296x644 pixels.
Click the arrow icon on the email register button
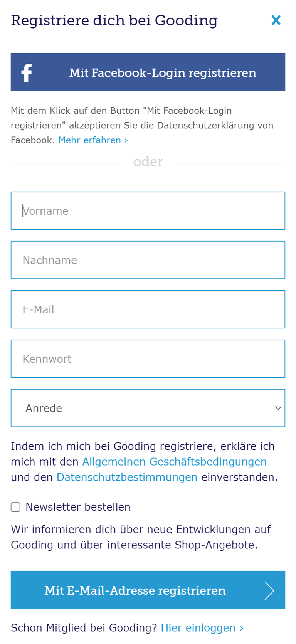point(269,590)
